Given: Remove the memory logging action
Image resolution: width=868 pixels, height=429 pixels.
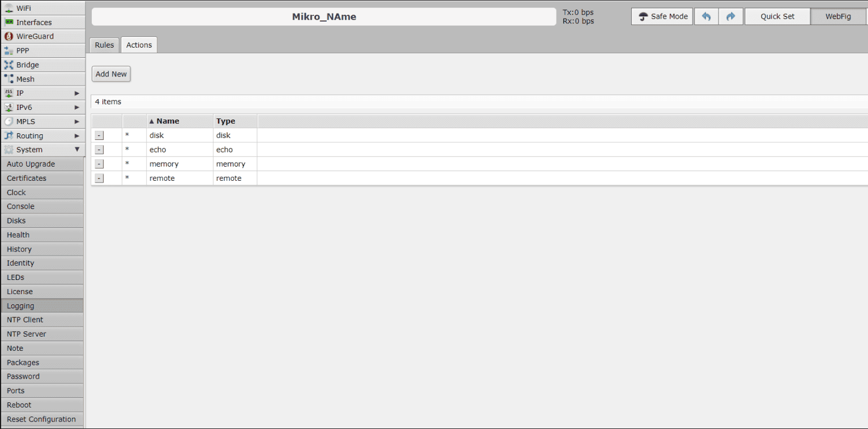Looking at the screenshot, I should point(99,164).
